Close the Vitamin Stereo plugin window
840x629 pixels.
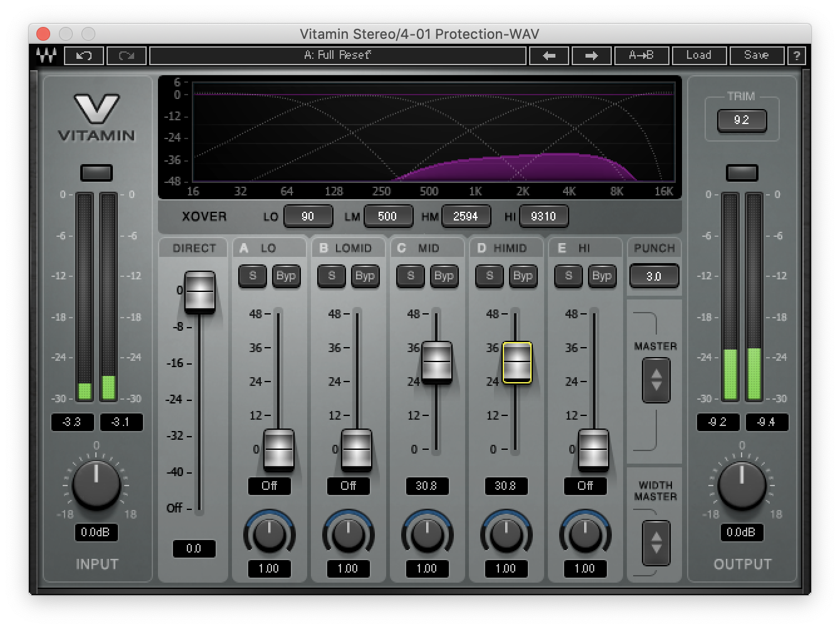tap(43, 34)
